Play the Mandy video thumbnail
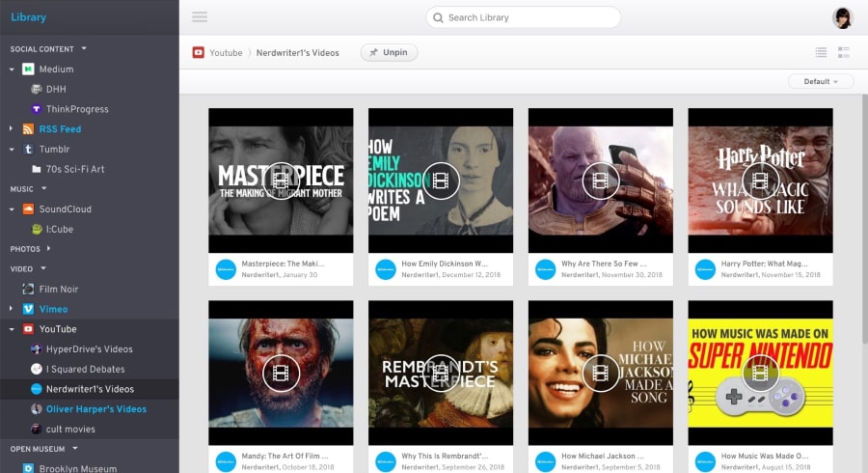The image size is (868, 473). pyautogui.click(x=281, y=373)
